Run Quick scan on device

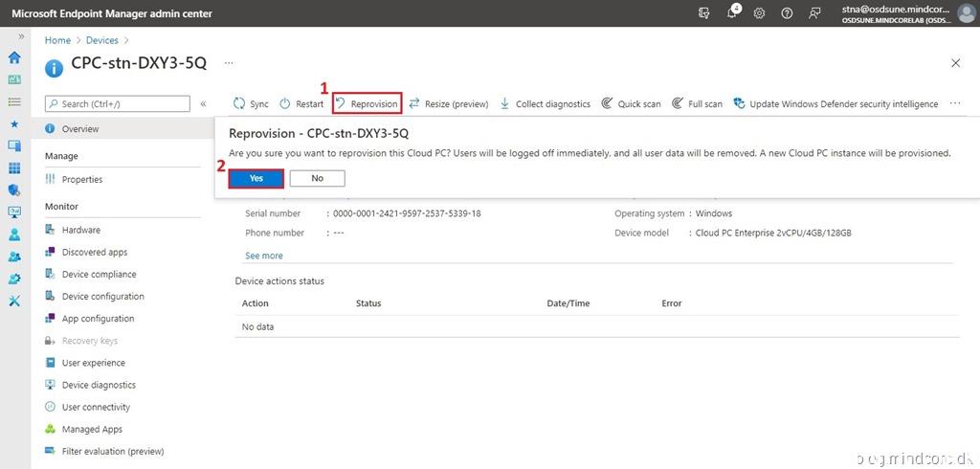pyautogui.click(x=632, y=103)
